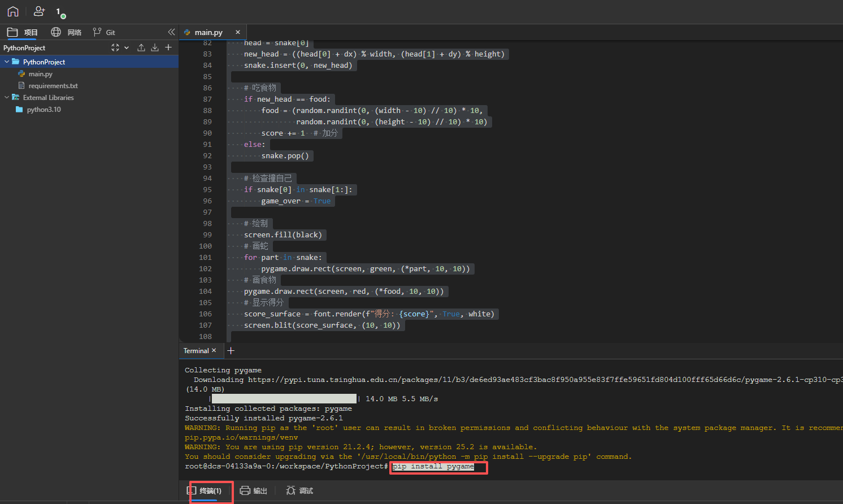Click the locate file target icon
The height and width of the screenshot is (504, 843).
click(115, 47)
